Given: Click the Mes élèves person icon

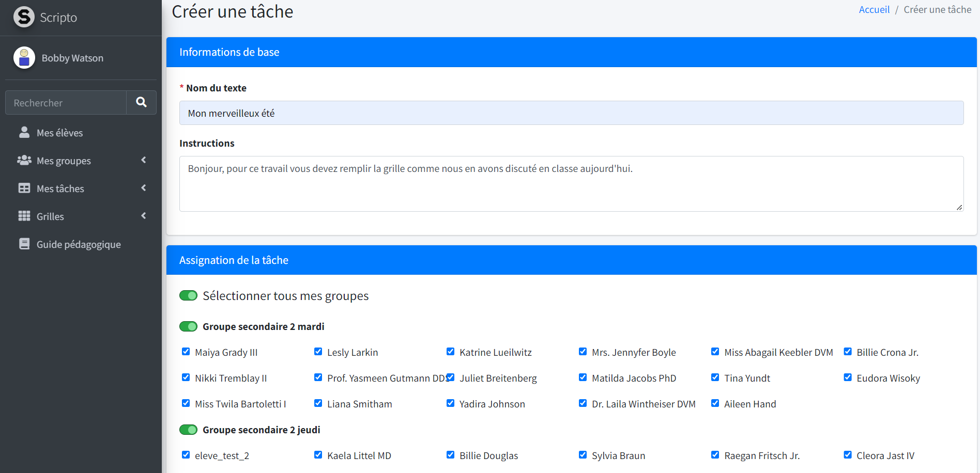Looking at the screenshot, I should coord(24,133).
